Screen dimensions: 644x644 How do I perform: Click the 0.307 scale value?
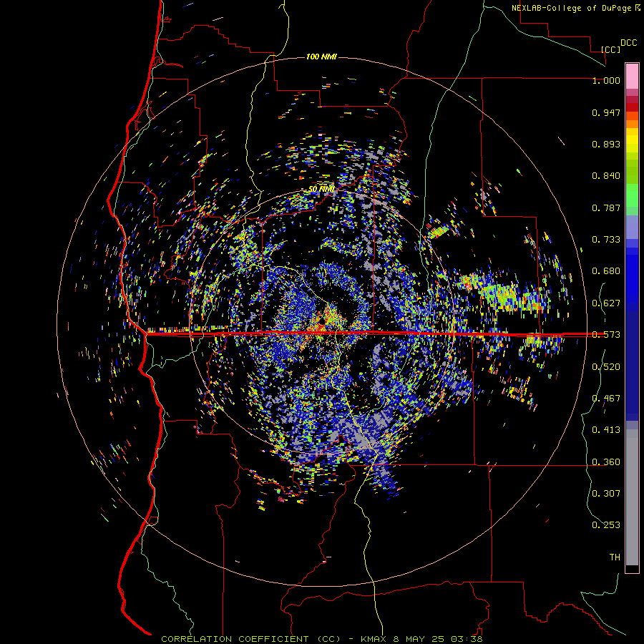tap(606, 493)
